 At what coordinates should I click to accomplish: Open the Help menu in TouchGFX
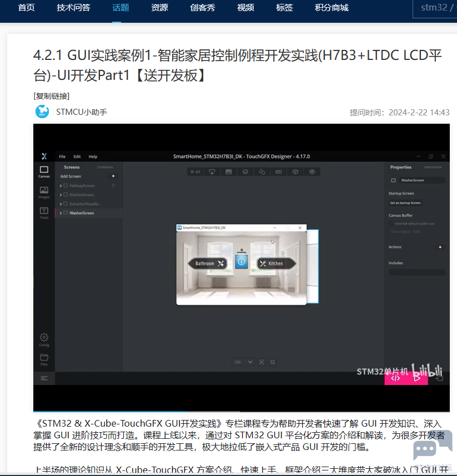(x=93, y=156)
